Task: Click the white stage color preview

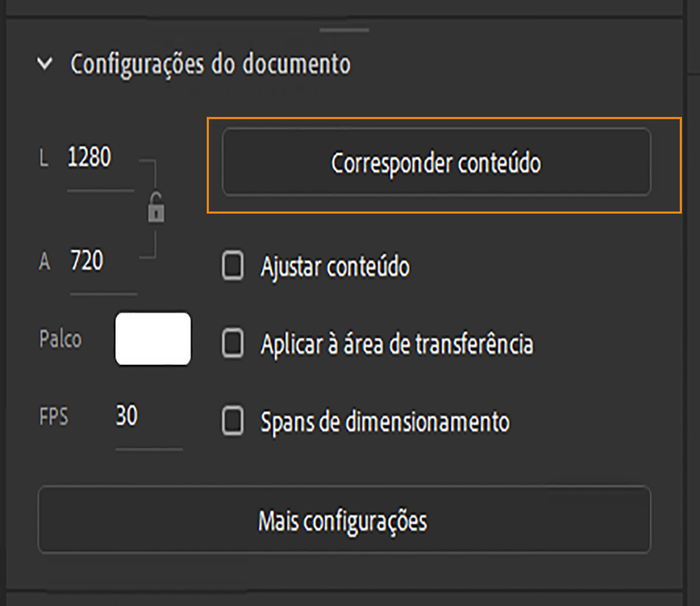Action: [153, 339]
